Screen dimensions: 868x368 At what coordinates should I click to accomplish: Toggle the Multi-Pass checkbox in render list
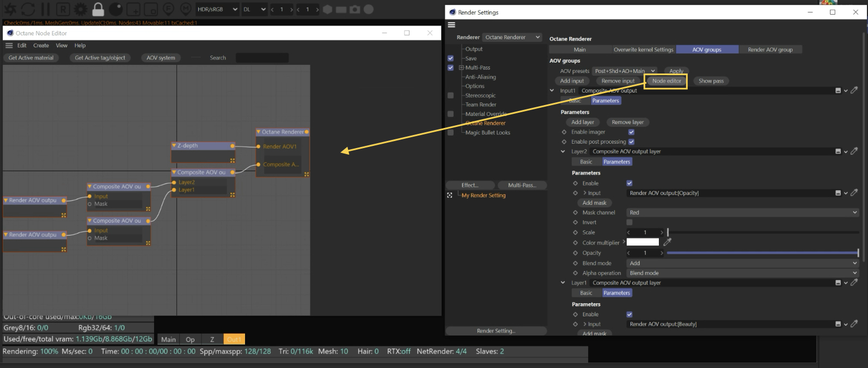[x=450, y=68]
